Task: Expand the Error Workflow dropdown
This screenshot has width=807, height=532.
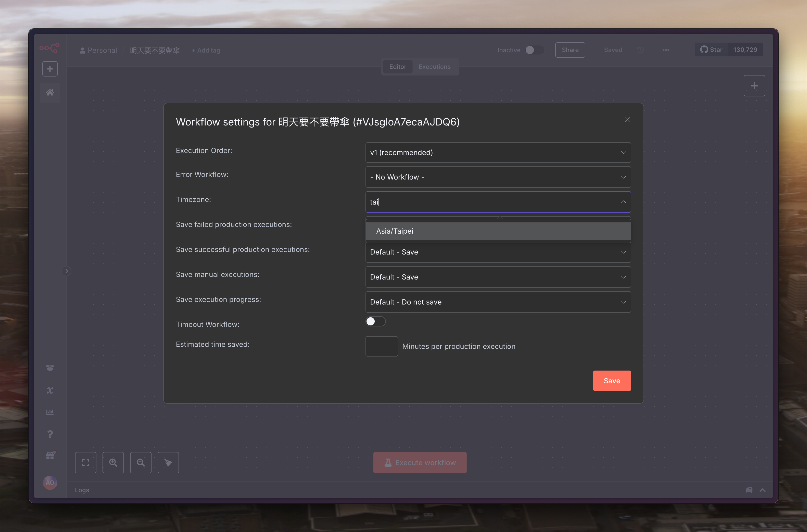Action: pos(498,177)
